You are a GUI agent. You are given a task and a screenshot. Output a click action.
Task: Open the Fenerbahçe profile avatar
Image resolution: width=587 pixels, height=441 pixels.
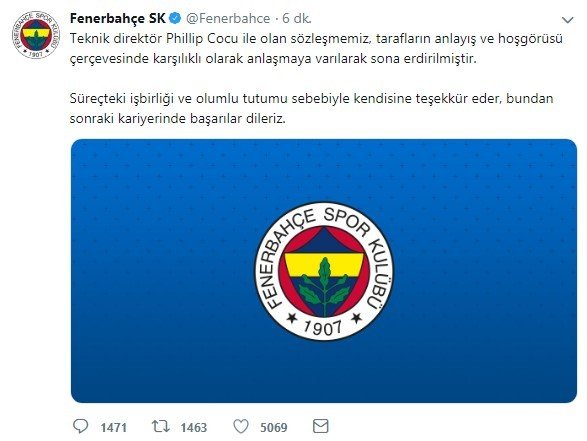click(x=36, y=34)
